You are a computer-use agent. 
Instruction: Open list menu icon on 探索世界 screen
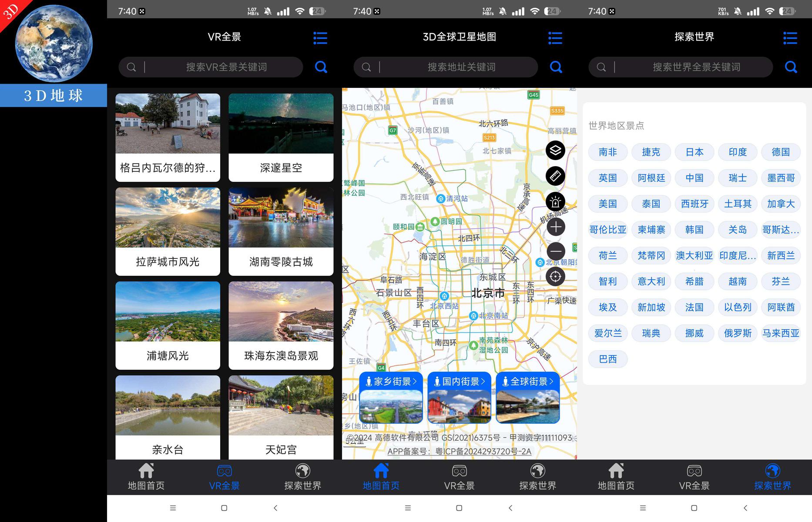(790, 38)
